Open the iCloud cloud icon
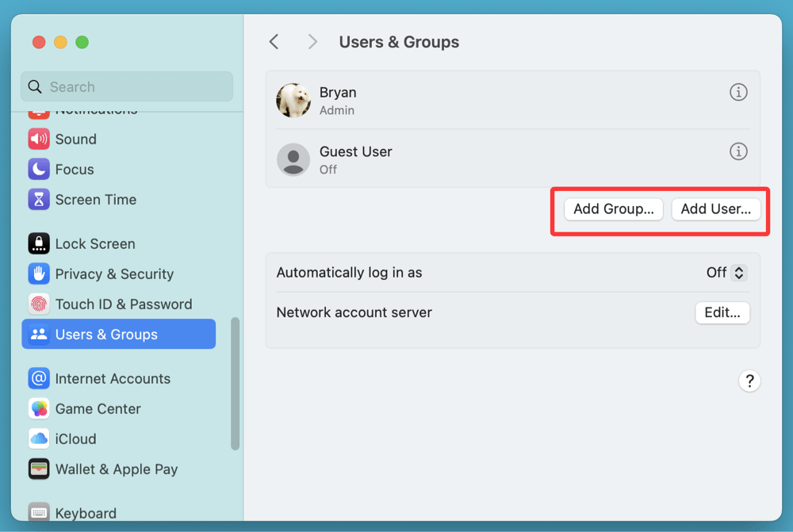793x532 pixels. point(39,439)
